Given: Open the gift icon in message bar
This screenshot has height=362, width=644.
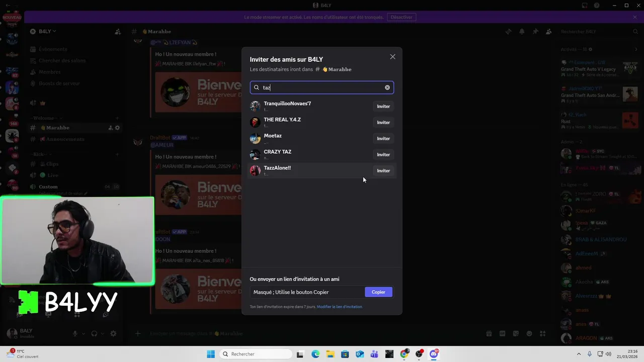Looking at the screenshot, I should click(x=489, y=333).
